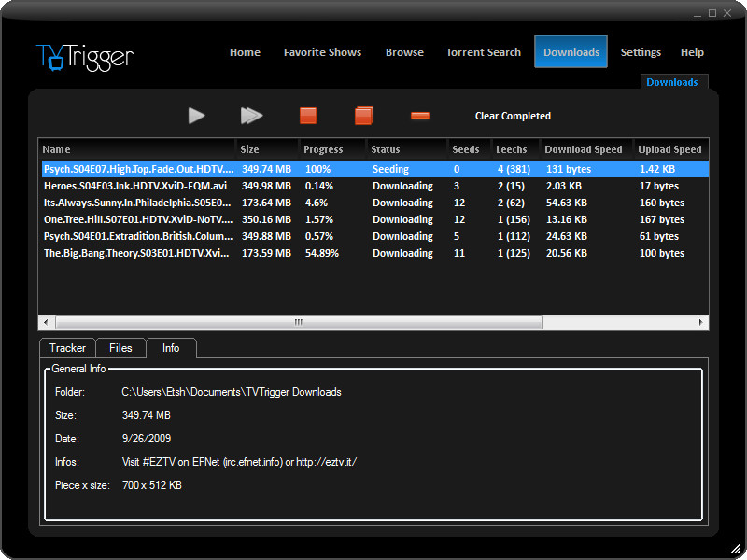This screenshot has width=747, height=560.
Task: Select The.Big.Bang.Theory.S03E01 torrent row
Action: tap(373, 253)
